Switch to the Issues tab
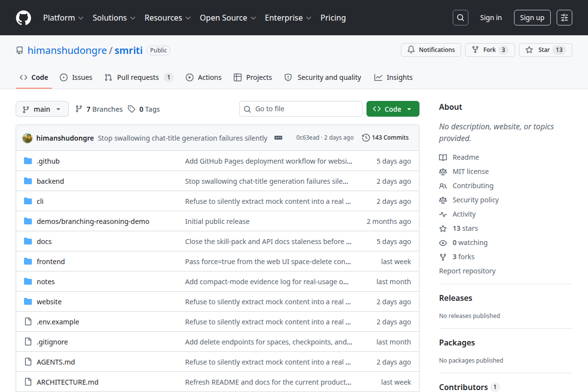This screenshot has height=392, width=588. 76,77
